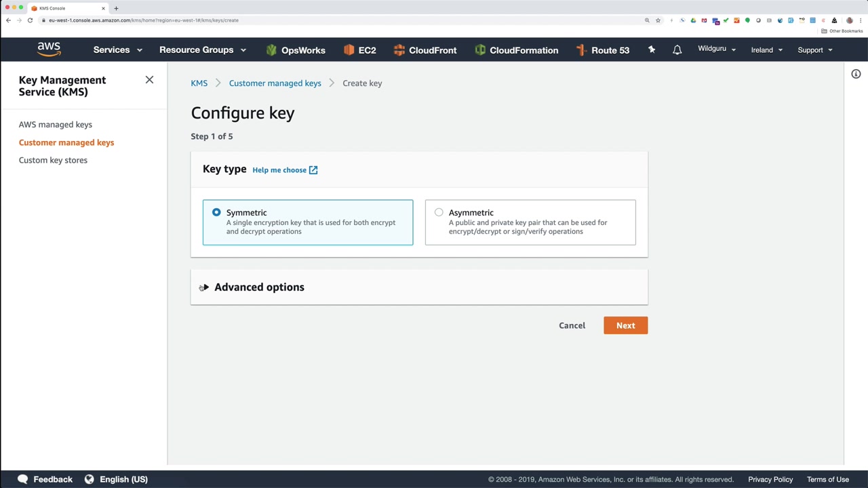
Task: Go to AWS managed keys
Action: coord(56,125)
